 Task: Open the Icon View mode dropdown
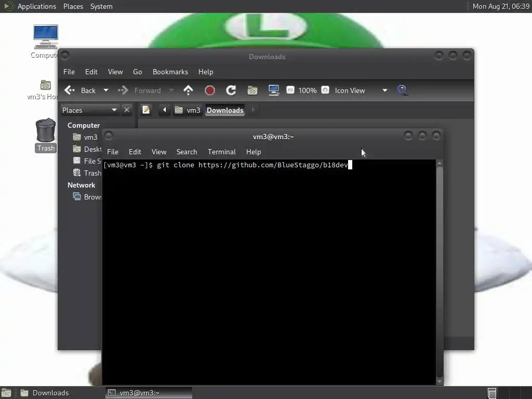pyautogui.click(x=361, y=90)
